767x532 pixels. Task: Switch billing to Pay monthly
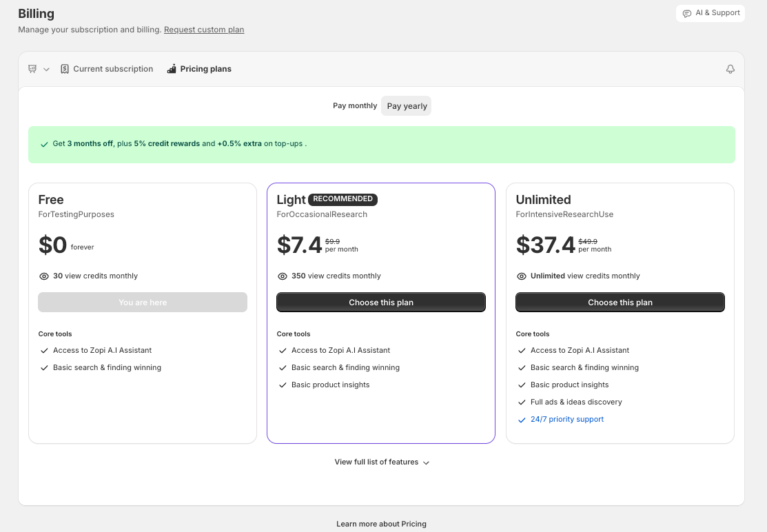[355, 105]
